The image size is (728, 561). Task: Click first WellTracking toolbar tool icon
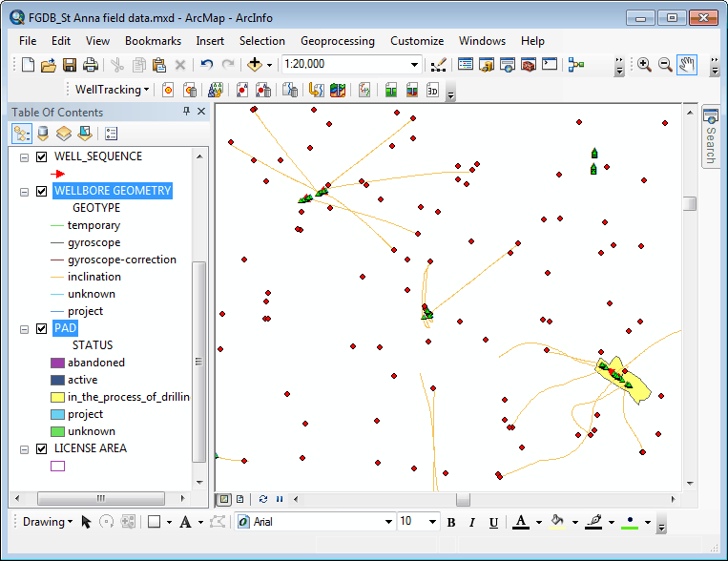[x=168, y=90]
